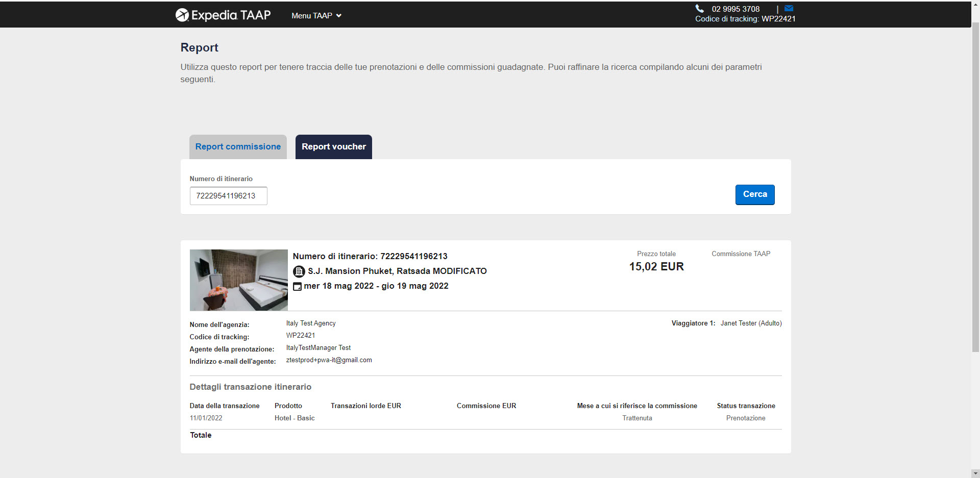Image resolution: width=980 pixels, height=478 pixels.
Task: Click Prenotazione transaction status
Action: tap(746, 418)
